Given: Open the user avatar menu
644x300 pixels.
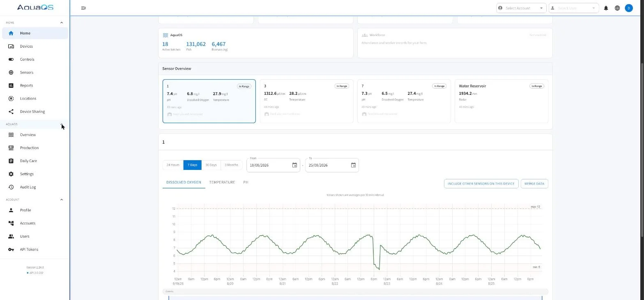Looking at the screenshot, I should (x=629, y=8).
